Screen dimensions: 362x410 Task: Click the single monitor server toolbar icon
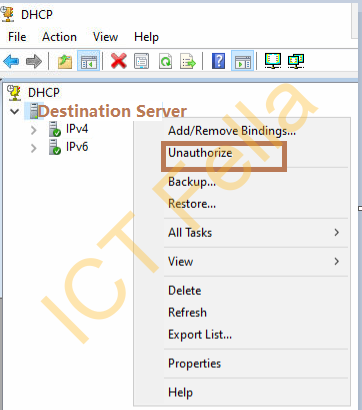click(273, 61)
